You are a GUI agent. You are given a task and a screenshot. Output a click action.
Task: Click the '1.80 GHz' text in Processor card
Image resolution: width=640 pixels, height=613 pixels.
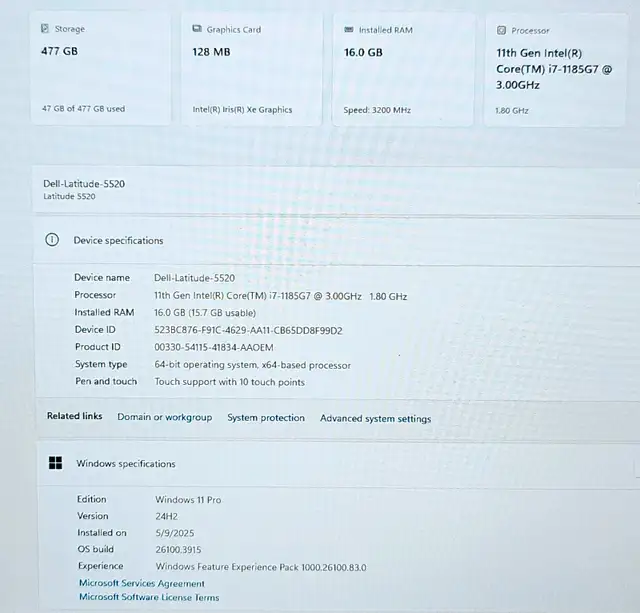(x=512, y=111)
